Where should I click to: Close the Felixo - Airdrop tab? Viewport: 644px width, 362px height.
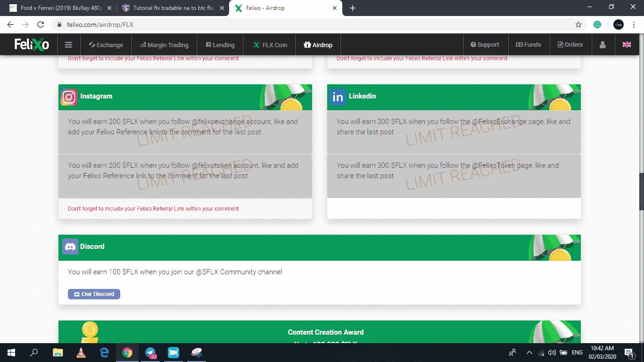335,8
